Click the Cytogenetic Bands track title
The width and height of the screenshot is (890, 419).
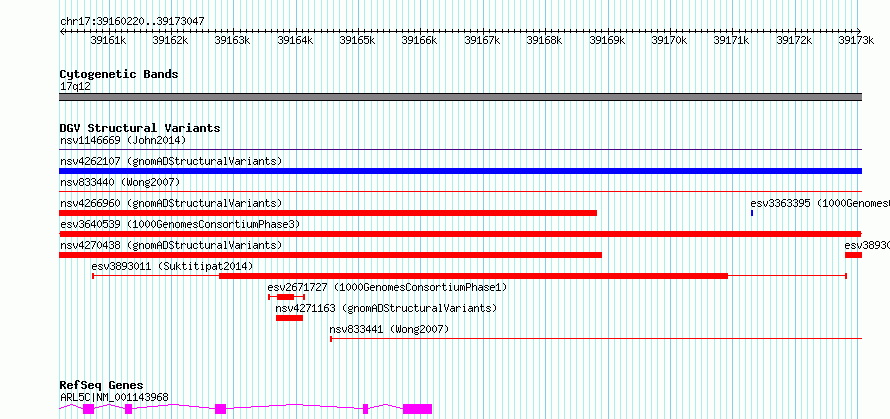tap(119, 74)
